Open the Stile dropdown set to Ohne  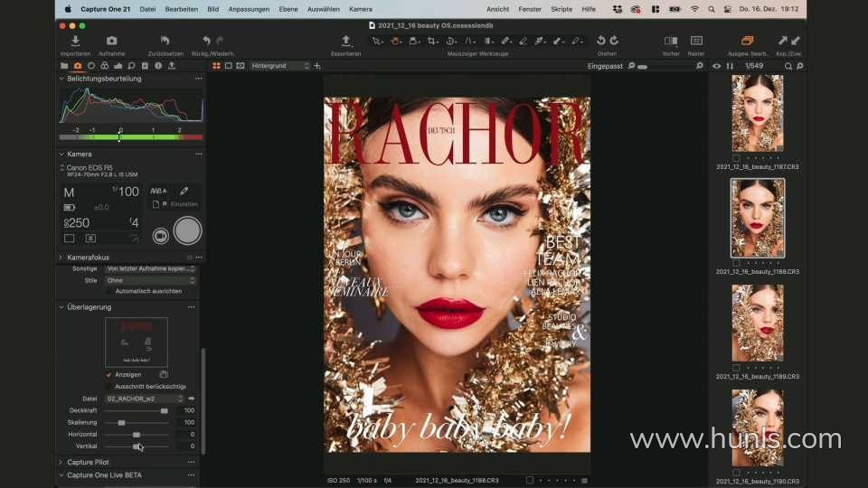tap(150, 280)
